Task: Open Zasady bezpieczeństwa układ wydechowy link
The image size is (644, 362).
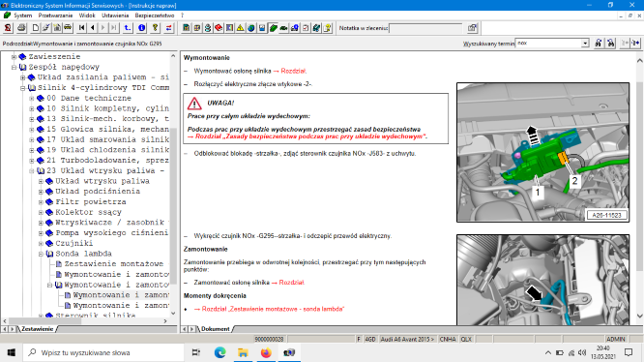Action: coord(307,136)
